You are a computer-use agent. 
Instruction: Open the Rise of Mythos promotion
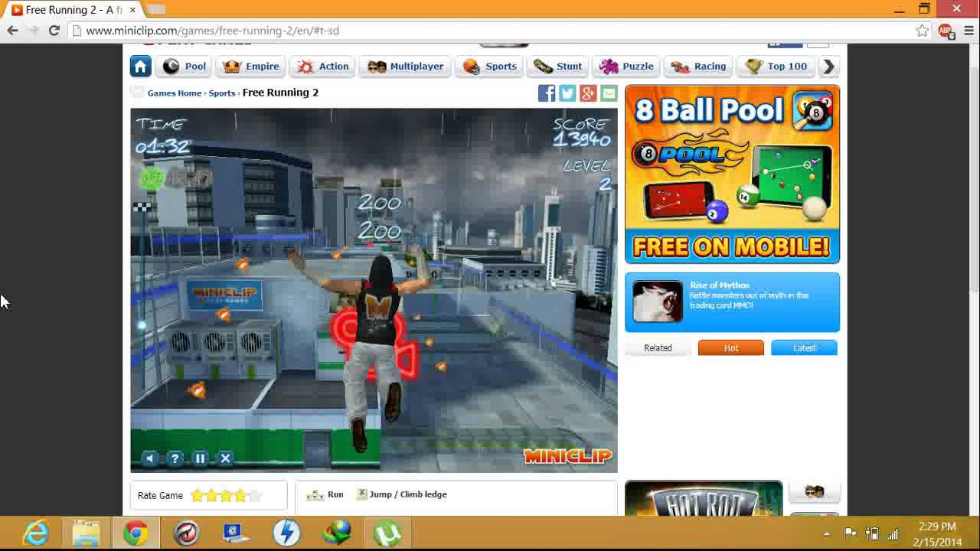732,302
